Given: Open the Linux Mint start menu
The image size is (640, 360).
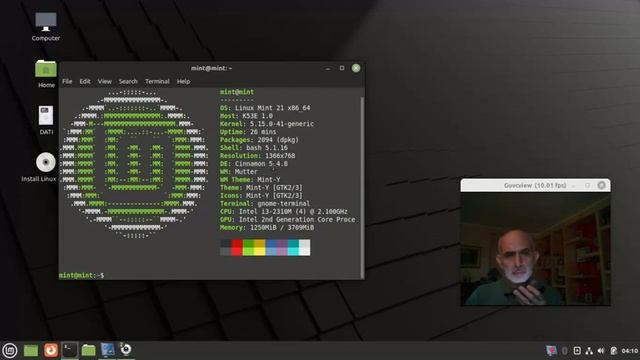Looking at the screenshot, I should pyautogui.click(x=10, y=350).
